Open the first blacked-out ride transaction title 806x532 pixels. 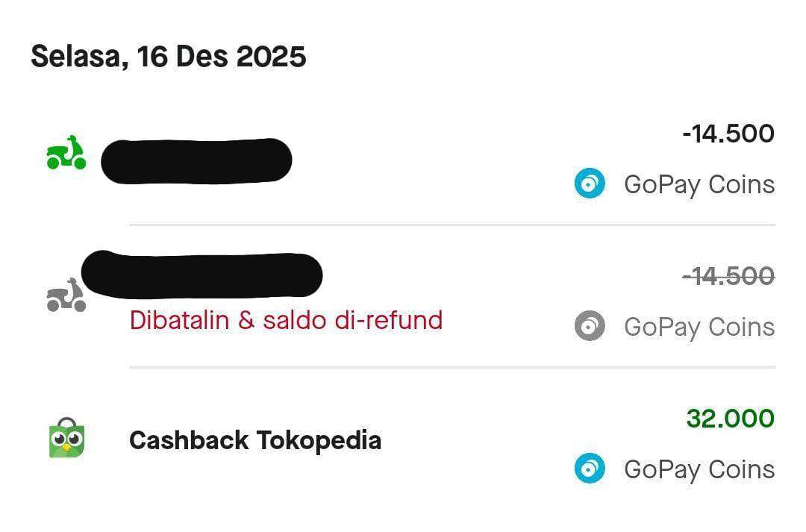coord(196,160)
